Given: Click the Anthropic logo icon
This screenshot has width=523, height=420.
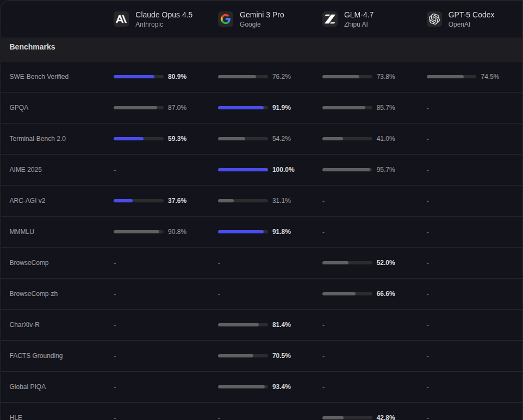Looking at the screenshot, I should [121, 19].
